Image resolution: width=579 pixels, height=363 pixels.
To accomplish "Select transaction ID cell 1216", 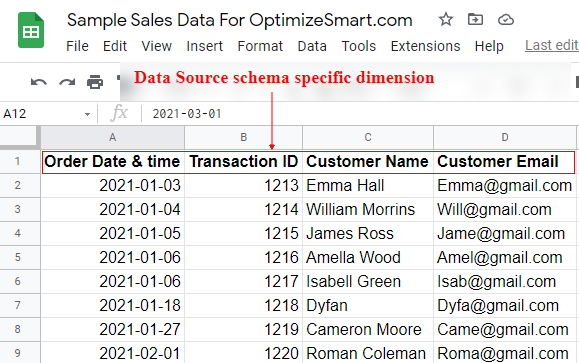I will (243, 257).
